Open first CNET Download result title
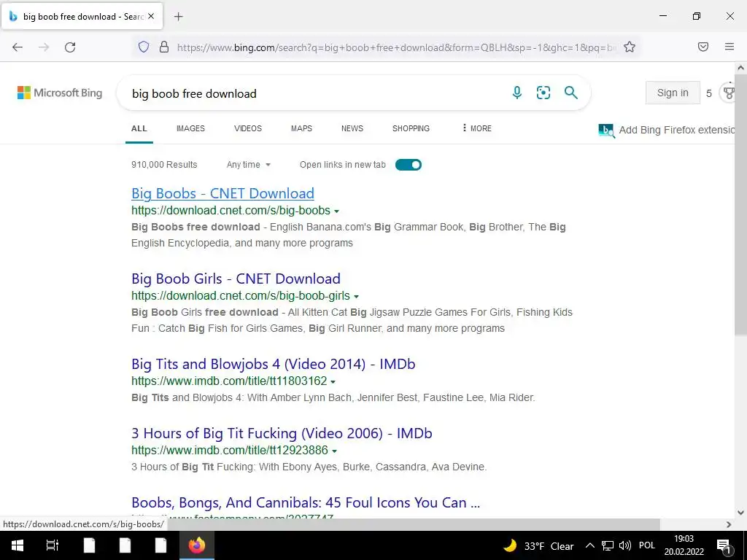The image size is (747, 560). pos(222,193)
